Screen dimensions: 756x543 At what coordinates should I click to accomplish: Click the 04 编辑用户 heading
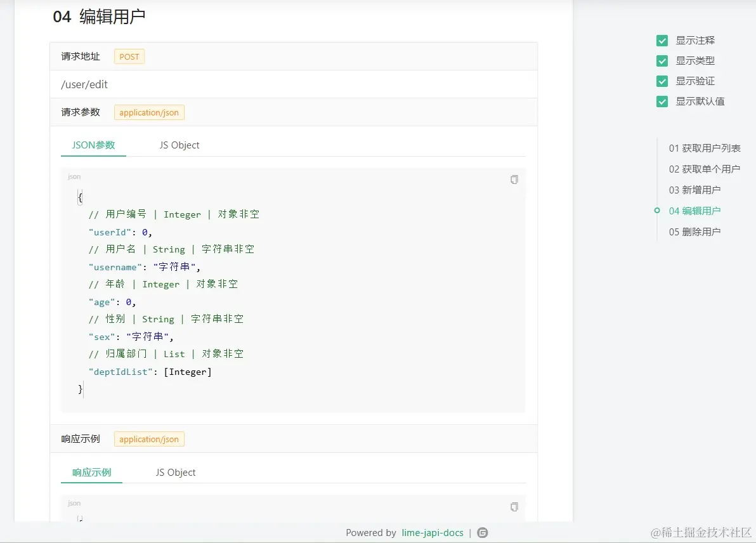99,17
